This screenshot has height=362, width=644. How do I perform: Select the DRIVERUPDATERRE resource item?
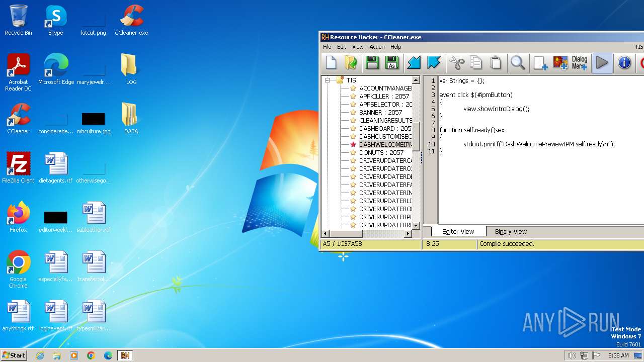coord(385,225)
